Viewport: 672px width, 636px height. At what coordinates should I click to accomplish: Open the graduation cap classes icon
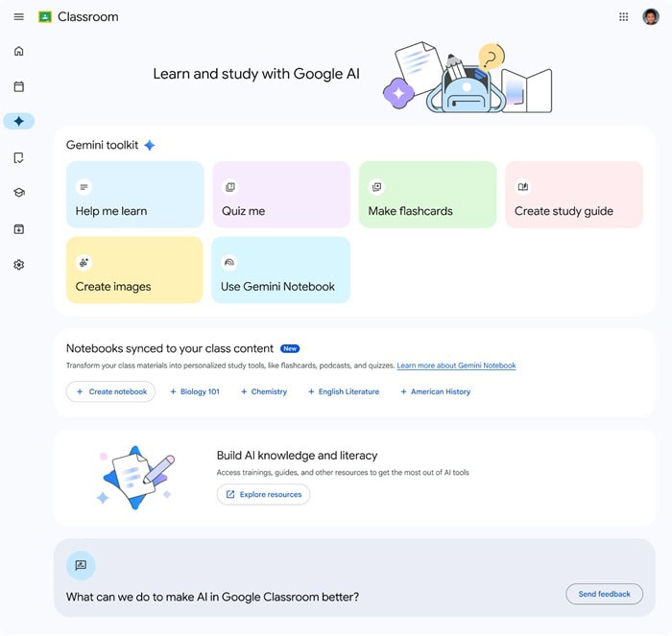click(19, 193)
